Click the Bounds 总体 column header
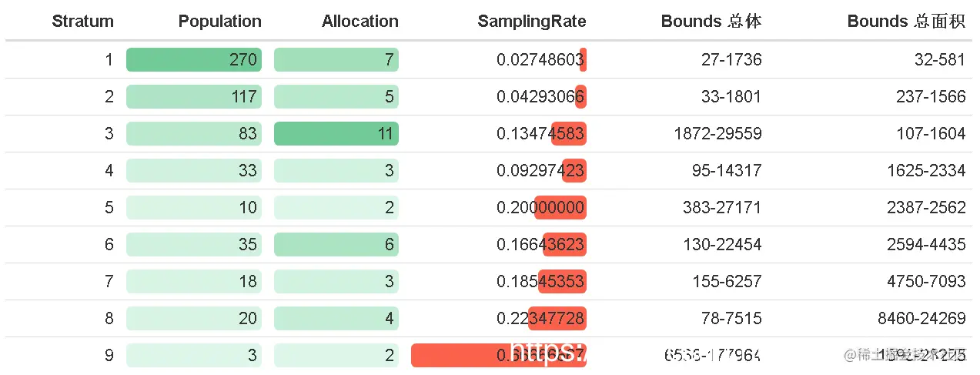The height and width of the screenshot is (375, 980). point(711,22)
